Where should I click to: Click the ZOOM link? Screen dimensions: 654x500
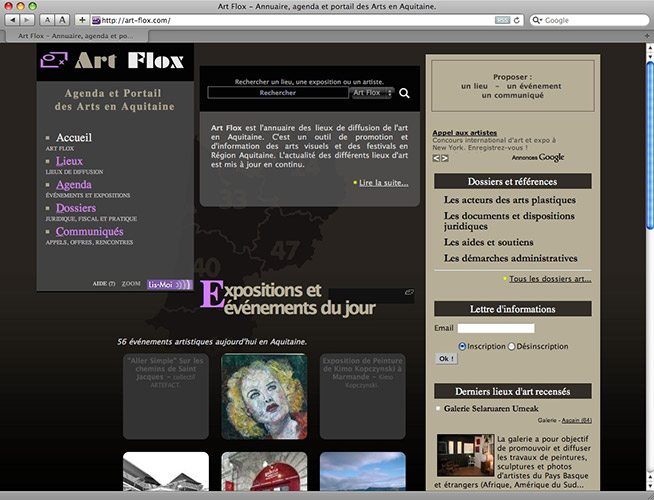pyautogui.click(x=131, y=284)
